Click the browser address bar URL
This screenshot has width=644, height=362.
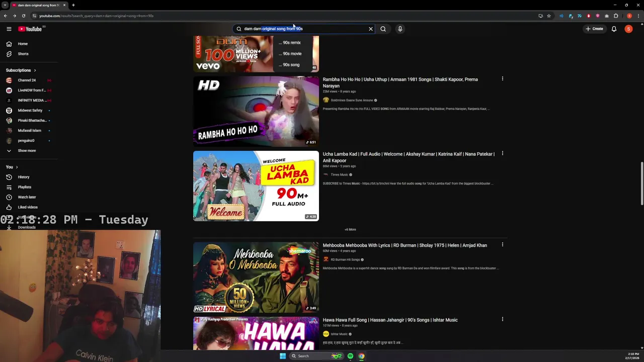pyautogui.click(x=96, y=16)
